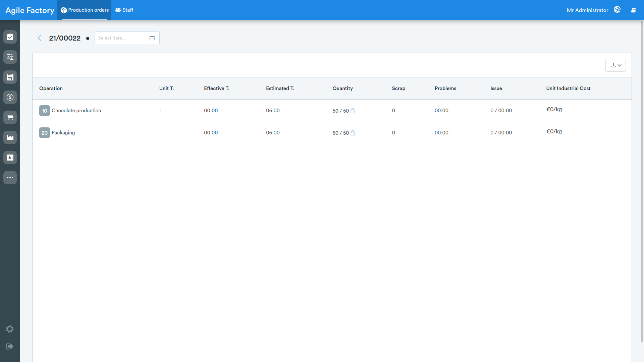The image size is (644, 362).
Task: Click the Select date input field
Action: (x=127, y=38)
